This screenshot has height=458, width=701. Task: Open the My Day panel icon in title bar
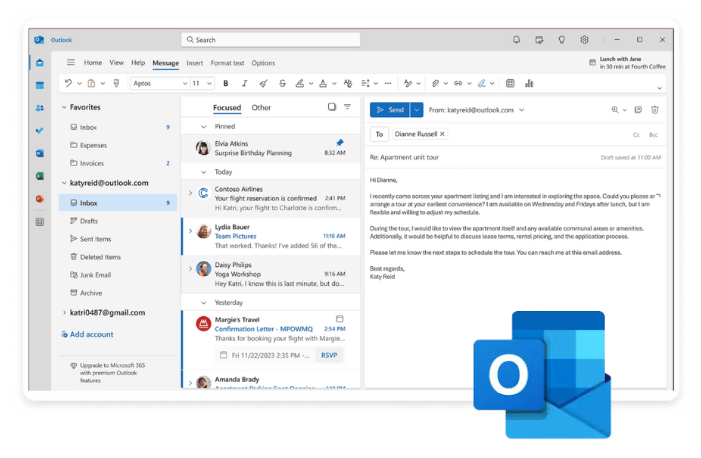click(x=539, y=40)
